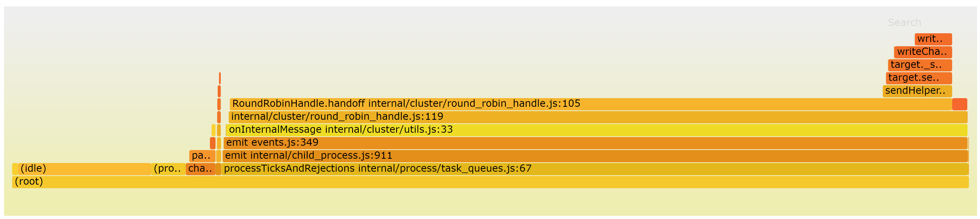Select the cha.. frame above root
Viewport: 980px width, 219px height.
point(201,169)
